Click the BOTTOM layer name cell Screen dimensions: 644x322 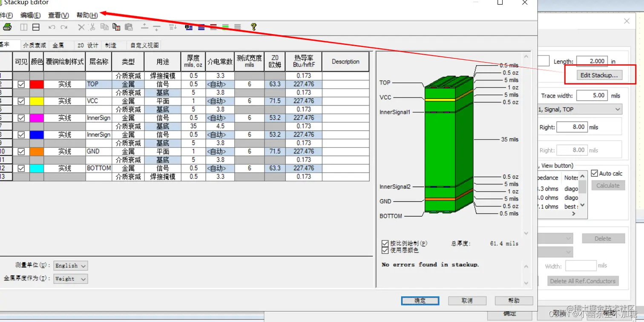[x=99, y=168]
